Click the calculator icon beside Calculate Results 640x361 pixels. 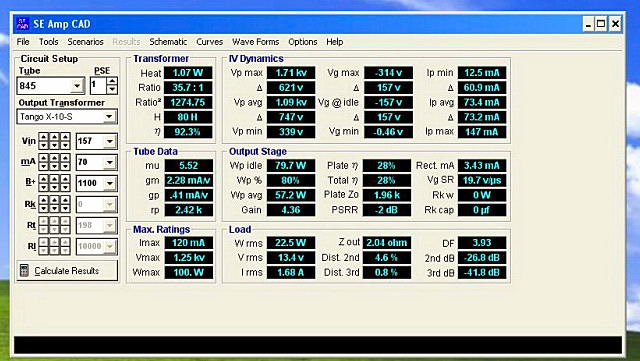click(24, 271)
